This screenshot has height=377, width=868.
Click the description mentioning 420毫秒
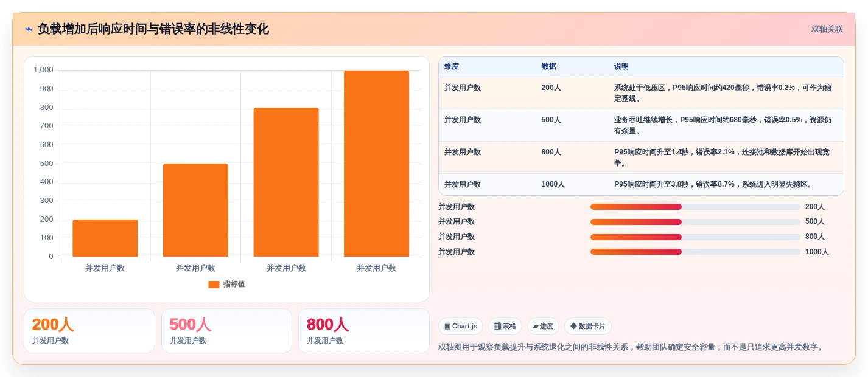723,93
